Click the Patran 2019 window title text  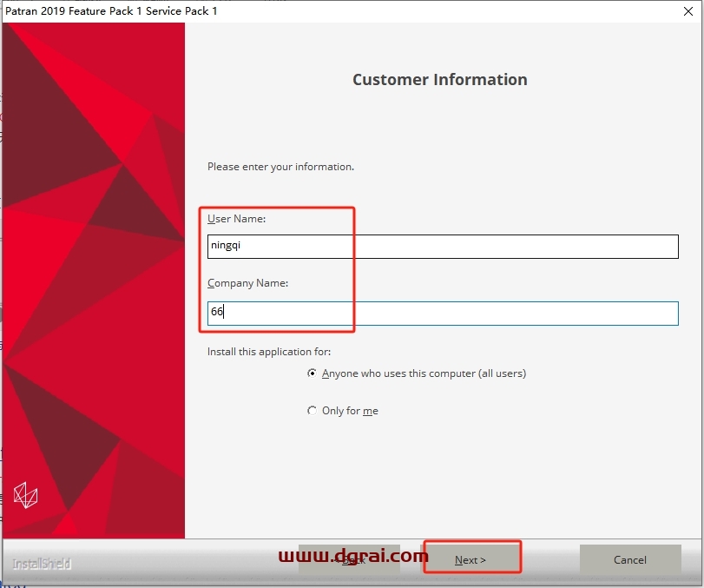111,11
